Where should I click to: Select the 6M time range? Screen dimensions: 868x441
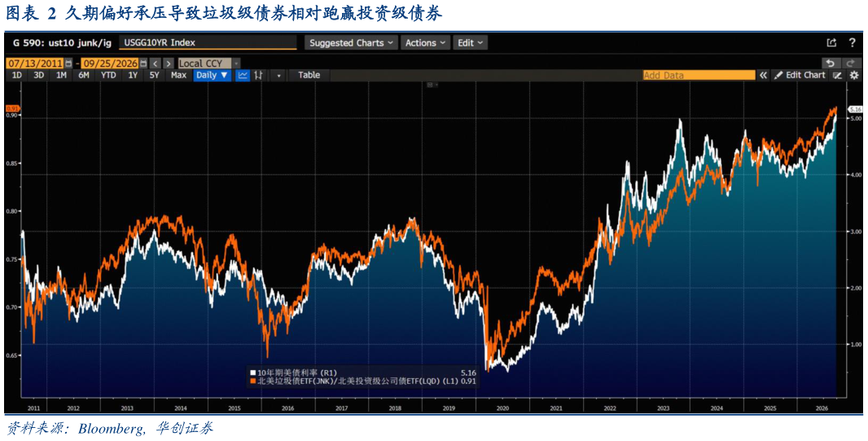[x=84, y=75]
